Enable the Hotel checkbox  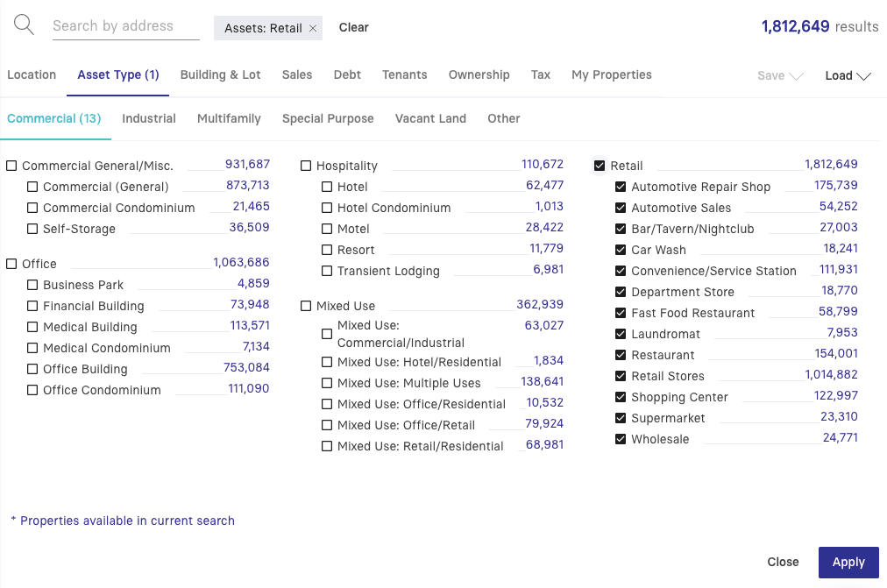click(327, 187)
